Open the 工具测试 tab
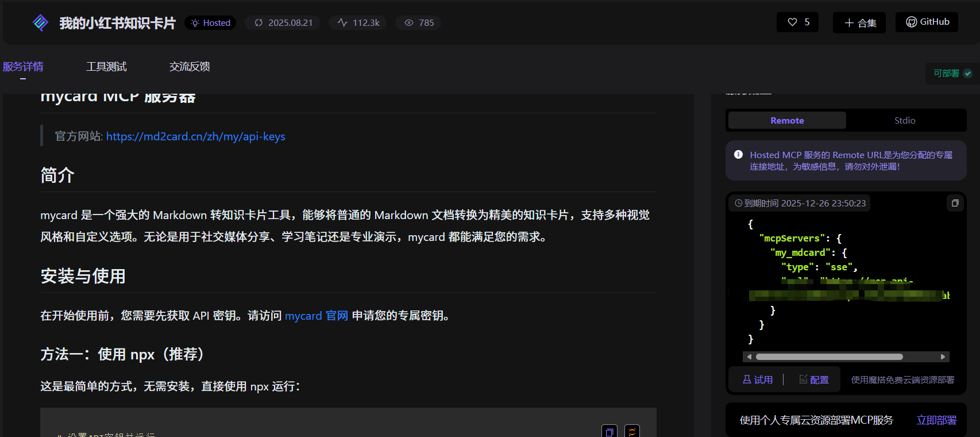The image size is (980, 437). (106, 67)
